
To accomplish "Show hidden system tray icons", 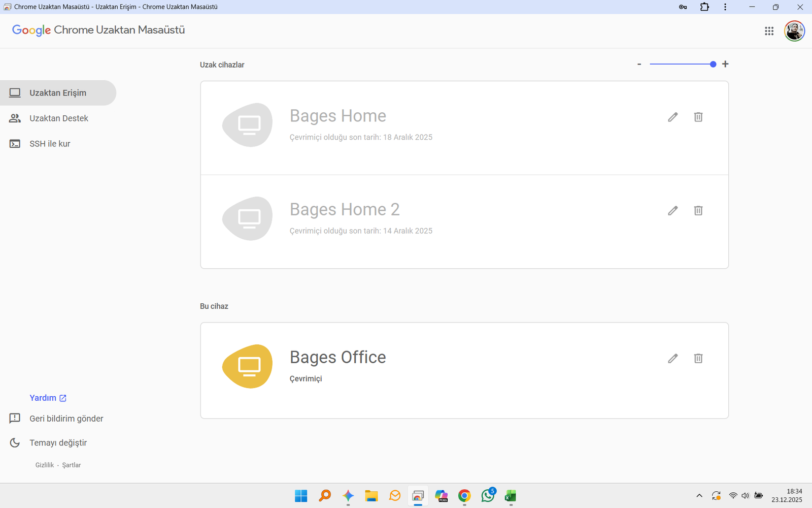I will coord(699,496).
